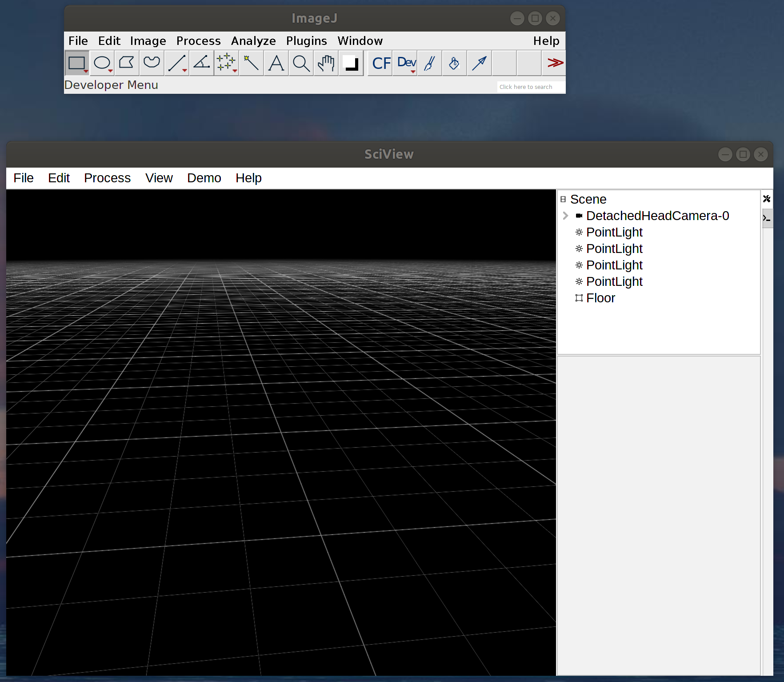Select the Arrow tool
The width and height of the screenshot is (784, 682).
[480, 63]
